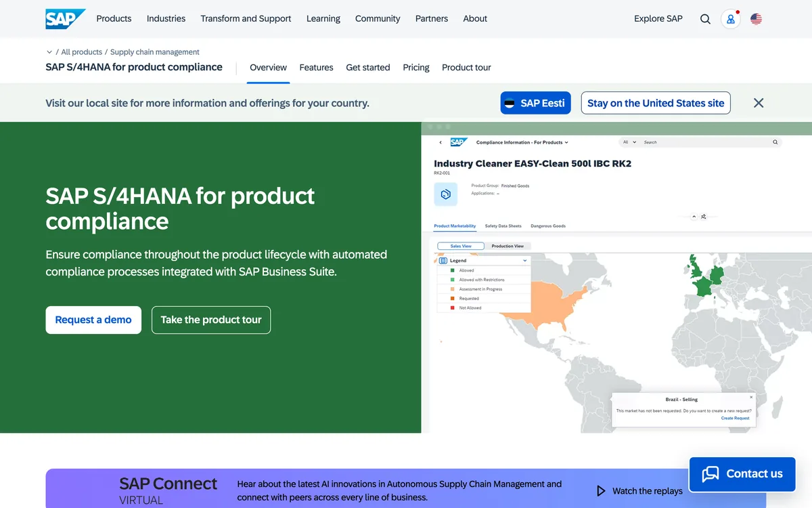This screenshot has height=508, width=812.
Task: Click back arrow in the product screenshot
Action: tap(441, 142)
